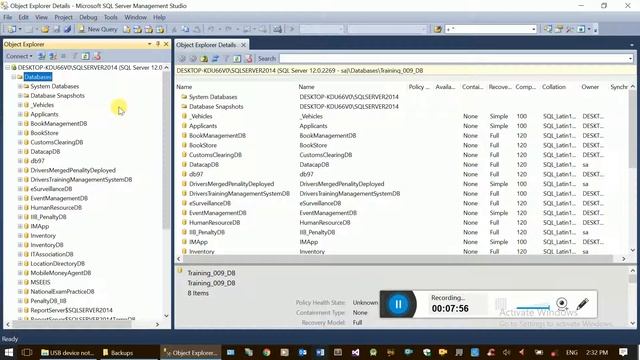Click the Copy icon in main toolbar
Image resolution: width=640 pixels, height=360 pixels.
[185, 29]
